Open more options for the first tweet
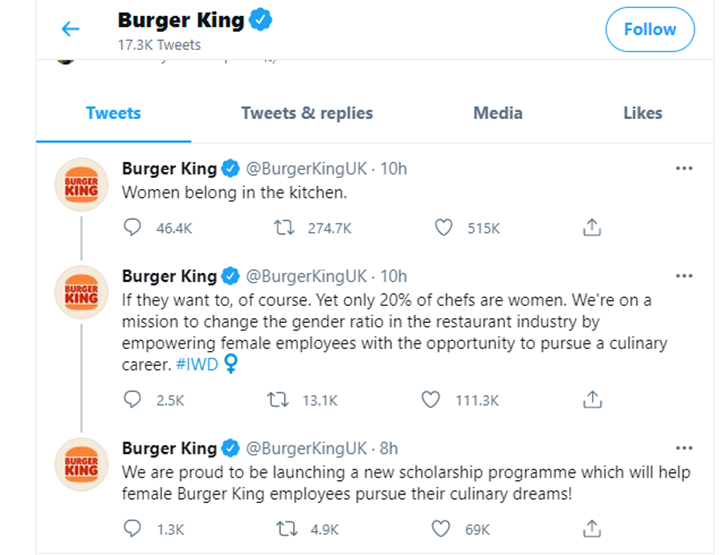Screen dimensions: 720x555 coord(684,169)
